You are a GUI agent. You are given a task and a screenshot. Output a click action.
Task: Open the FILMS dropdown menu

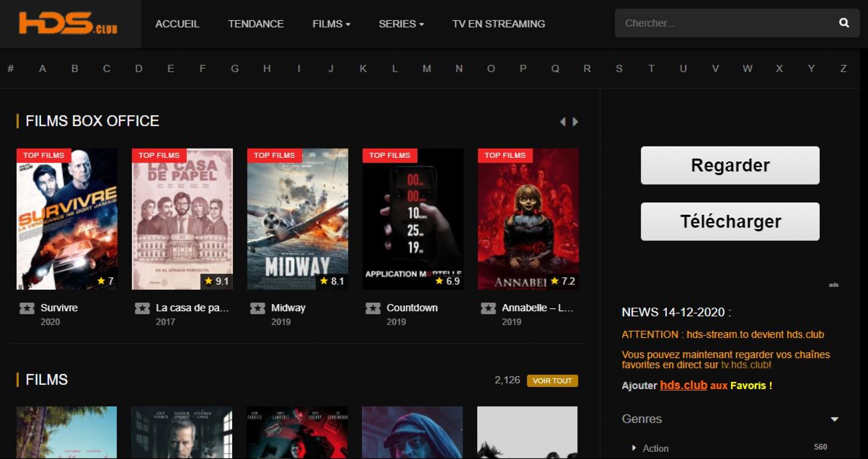pyautogui.click(x=331, y=24)
